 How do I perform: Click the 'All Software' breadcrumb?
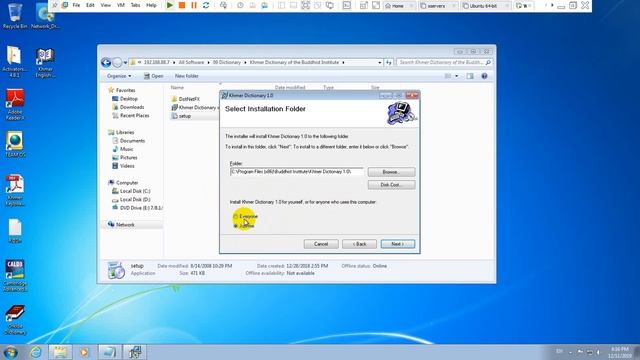point(191,62)
